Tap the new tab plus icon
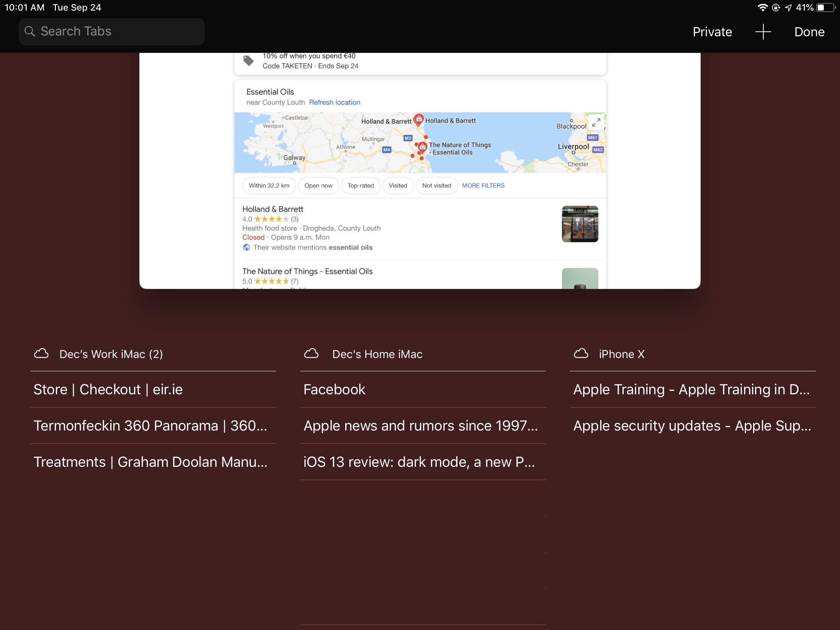The height and width of the screenshot is (630, 840). click(763, 31)
